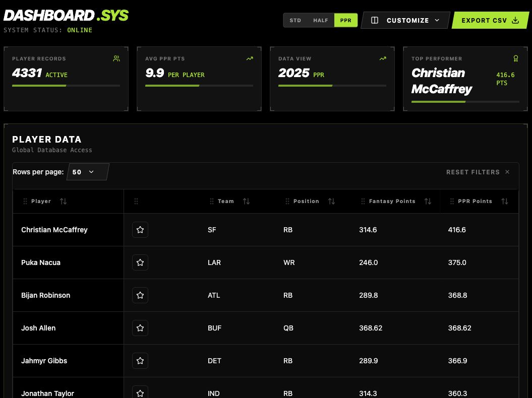This screenshot has height=398, width=532.
Task: Click Fantasy Points column drag handle
Action: point(363,202)
